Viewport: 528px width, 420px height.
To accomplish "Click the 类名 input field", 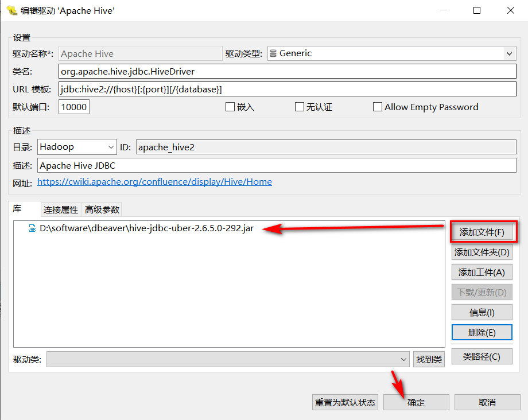I will 287,71.
